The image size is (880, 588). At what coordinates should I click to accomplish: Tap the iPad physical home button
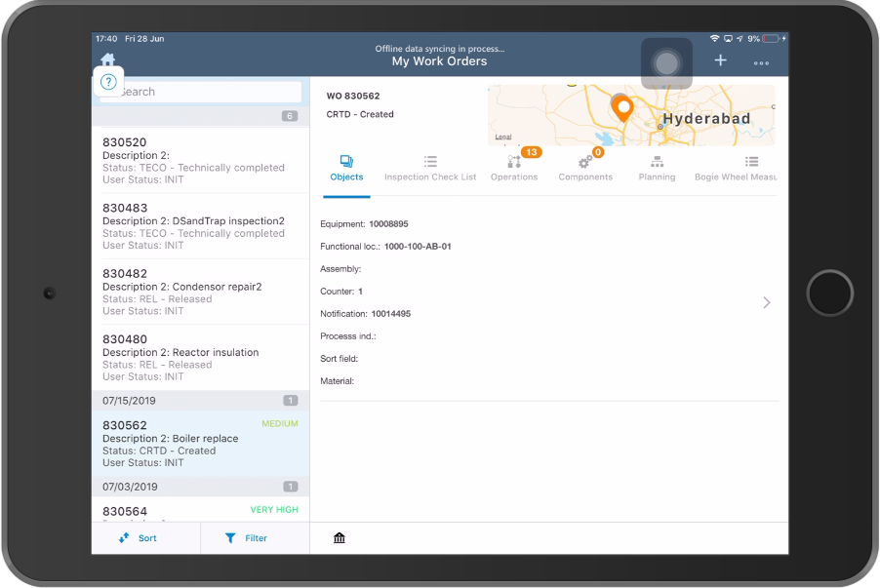pos(830,293)
